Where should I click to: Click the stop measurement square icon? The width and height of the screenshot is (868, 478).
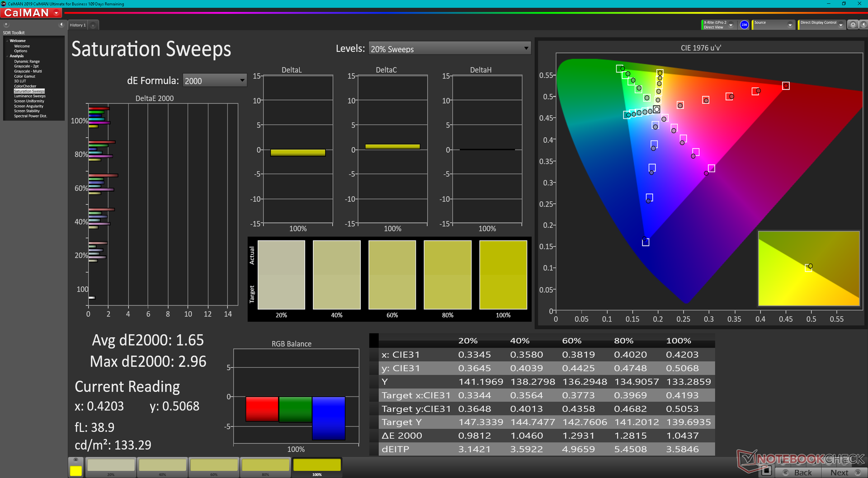click(766, 471)
